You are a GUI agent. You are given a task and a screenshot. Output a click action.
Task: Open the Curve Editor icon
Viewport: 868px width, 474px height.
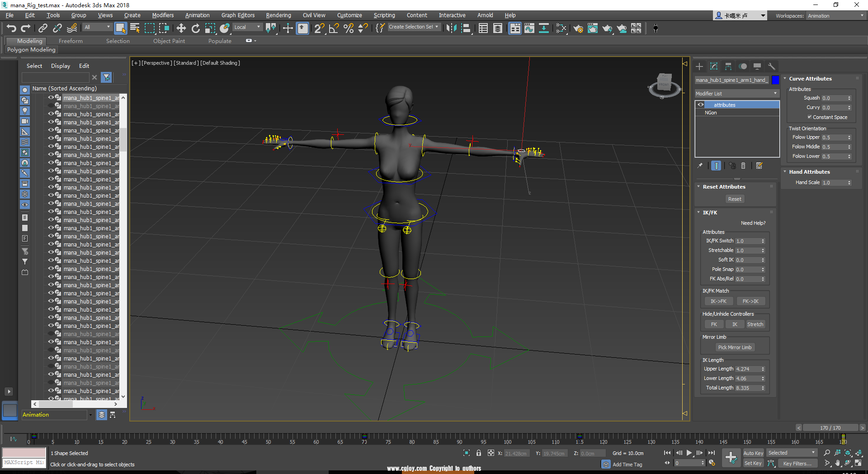click(529, 28)
